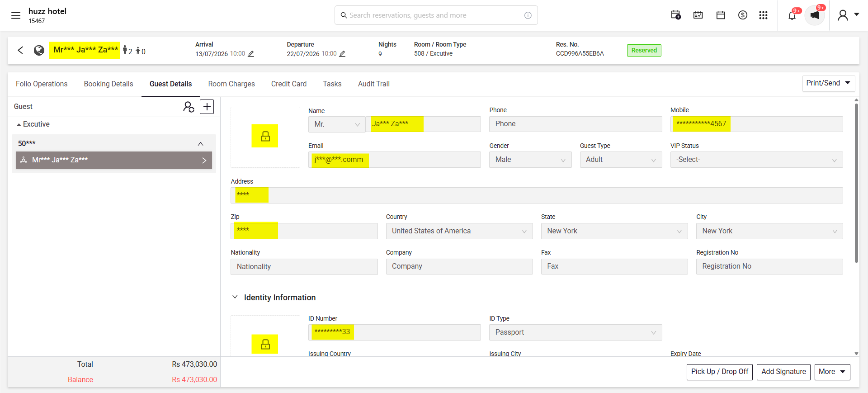
Task: Click the Company input field
Action: [x=459, y=267]
